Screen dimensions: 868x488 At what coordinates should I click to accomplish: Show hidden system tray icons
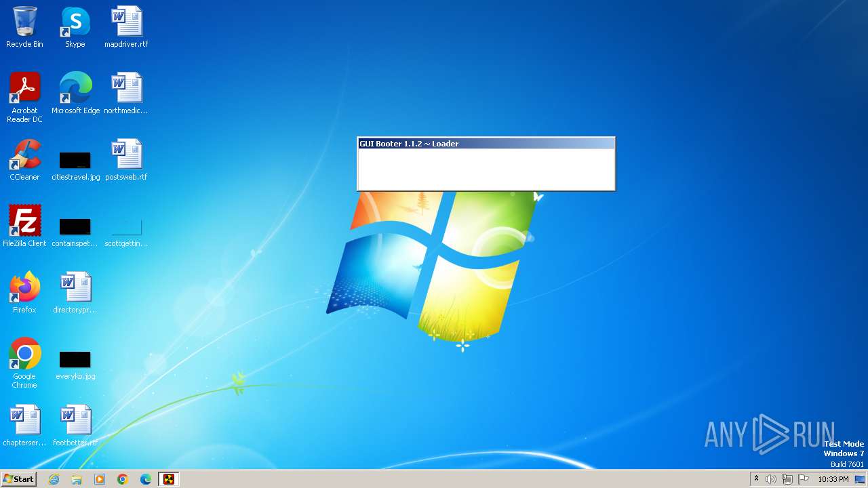tap(756, 479)
